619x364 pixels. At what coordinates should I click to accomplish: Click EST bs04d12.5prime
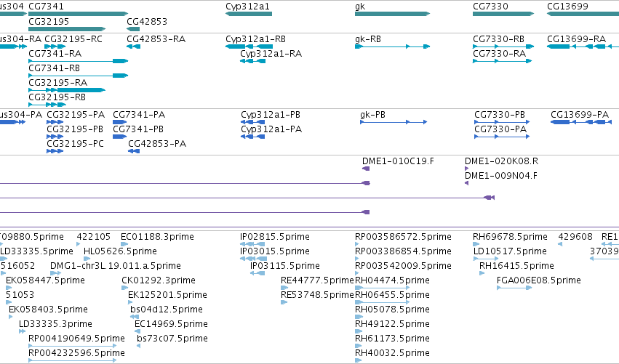tap(135, 317)
